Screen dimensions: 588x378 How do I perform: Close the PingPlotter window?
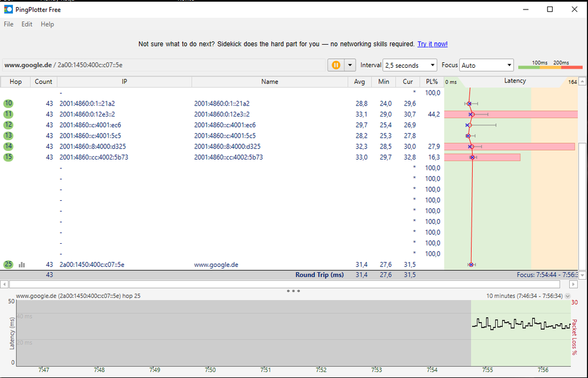[574, 9]
